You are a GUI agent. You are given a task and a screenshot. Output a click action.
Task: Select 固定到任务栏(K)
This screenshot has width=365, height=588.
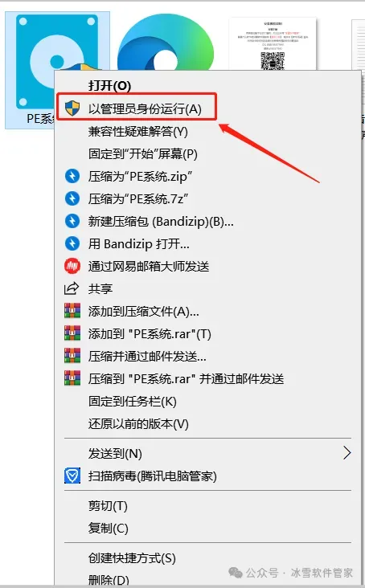click(x=132, y=402)
